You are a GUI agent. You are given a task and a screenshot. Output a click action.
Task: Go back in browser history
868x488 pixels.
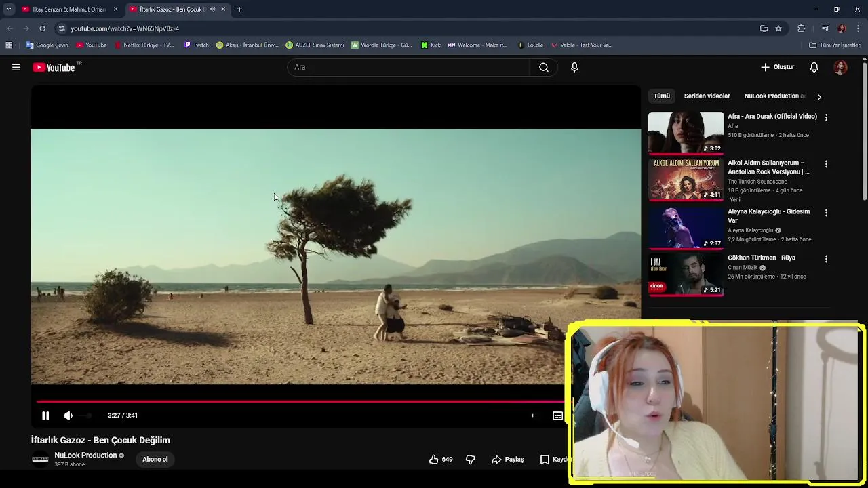pos(9,28)
